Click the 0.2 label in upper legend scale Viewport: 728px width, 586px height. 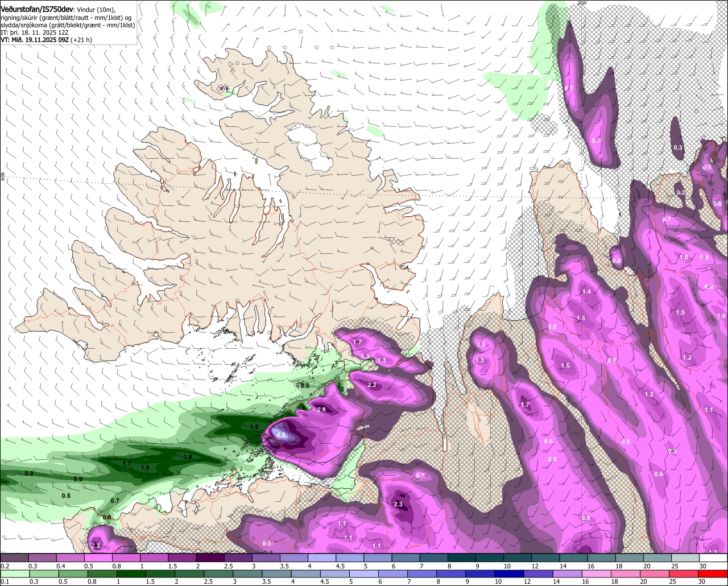5,566
